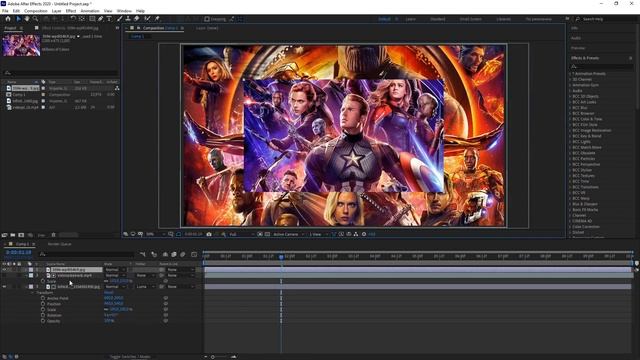This screenshot has width=640, height=360.
Task: Select the Zoom magnifier tool
Action: click(x=36, y=19)
